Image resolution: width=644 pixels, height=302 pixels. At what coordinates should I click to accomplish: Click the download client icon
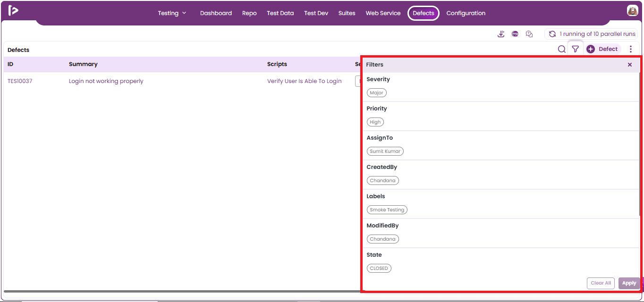click(501, 34)
